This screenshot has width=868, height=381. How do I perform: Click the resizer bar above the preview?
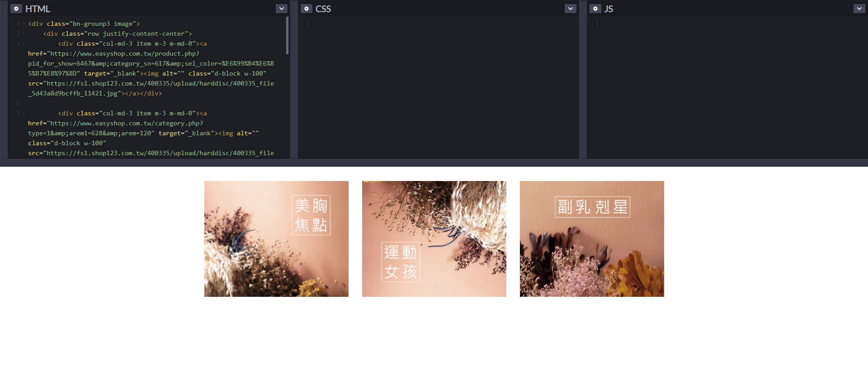coord(434,162)
